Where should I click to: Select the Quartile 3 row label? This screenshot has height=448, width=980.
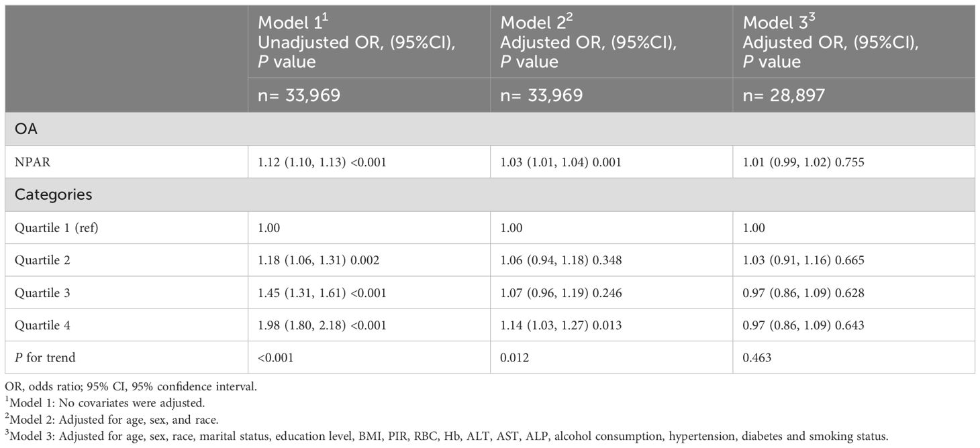pos(38,292)
